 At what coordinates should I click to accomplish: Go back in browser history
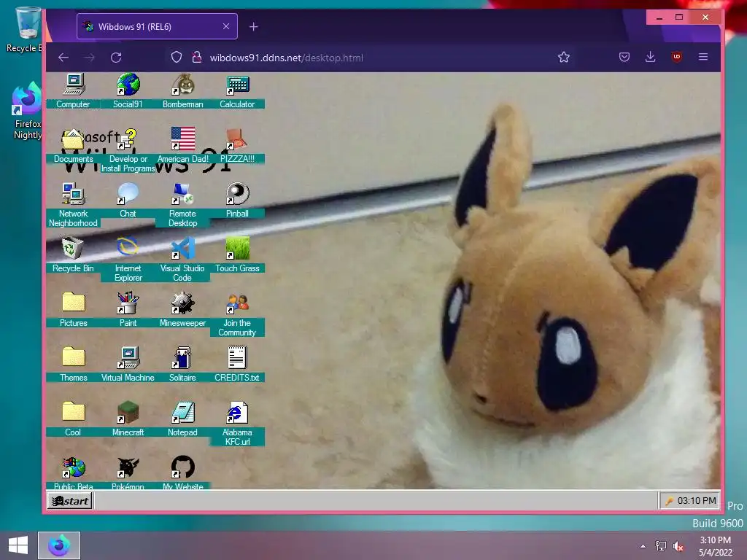coord(63,58)
